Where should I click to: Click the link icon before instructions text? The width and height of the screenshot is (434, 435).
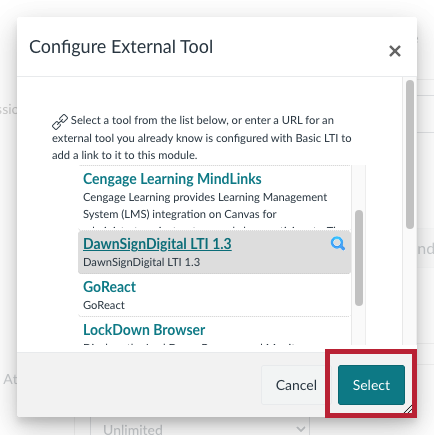click(x=60, y=122)
